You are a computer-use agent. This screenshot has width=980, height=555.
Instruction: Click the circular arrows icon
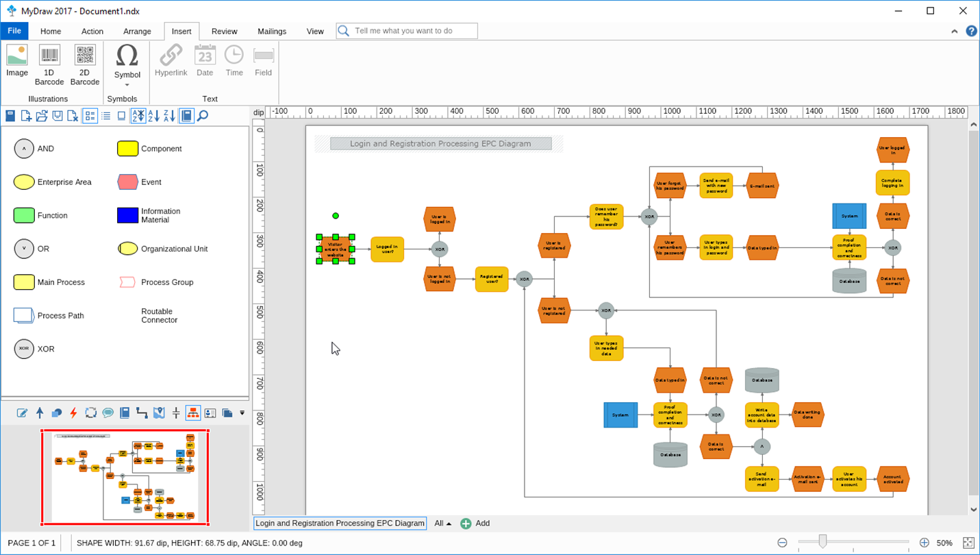coord(91,412)
